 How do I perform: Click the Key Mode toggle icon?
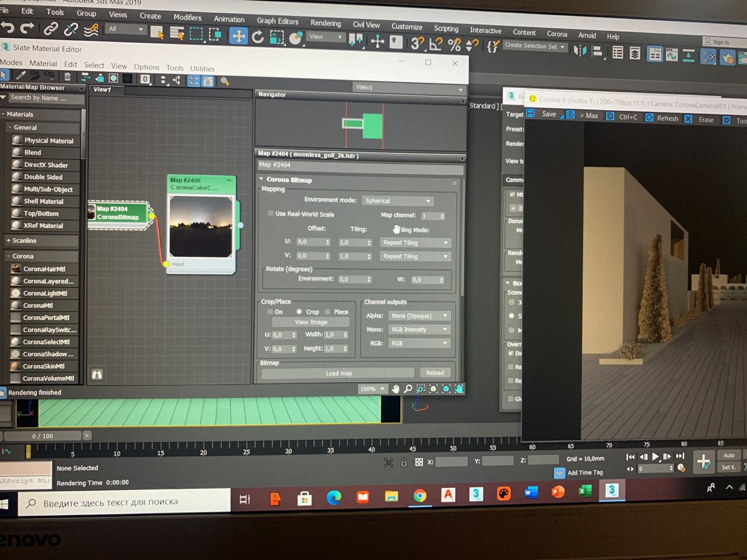tap(630, 469)
